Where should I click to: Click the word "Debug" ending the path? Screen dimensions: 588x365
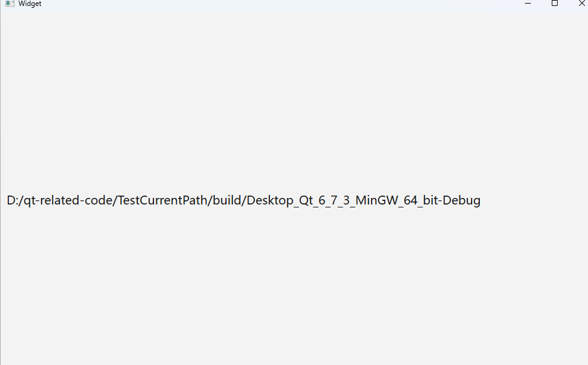461,200
